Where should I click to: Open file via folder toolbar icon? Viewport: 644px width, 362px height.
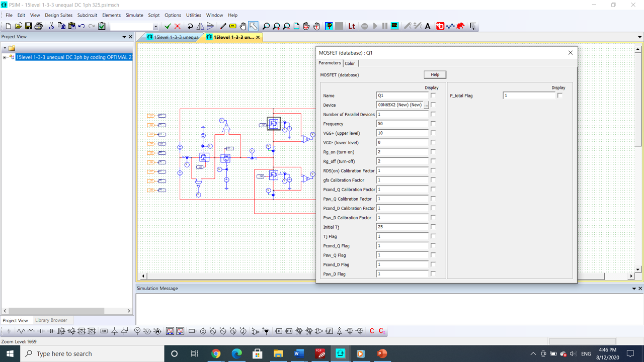pyautogui.click(x=18, y=26)
